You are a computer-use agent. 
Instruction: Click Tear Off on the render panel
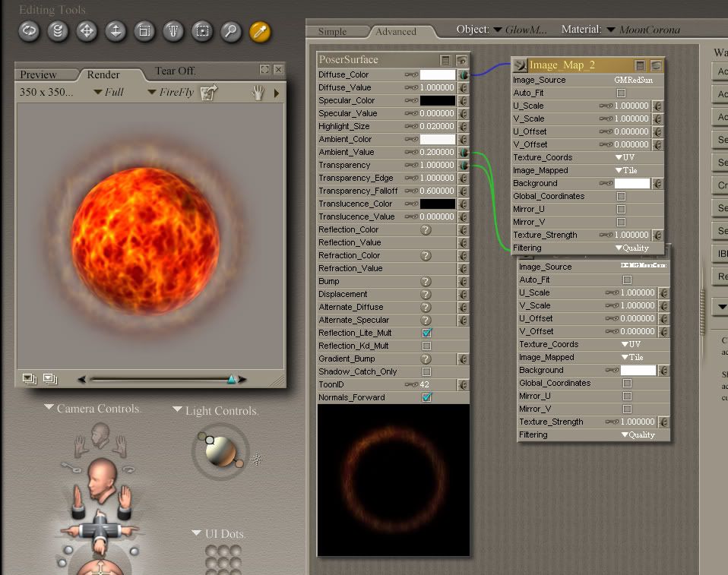coord(175,71)
